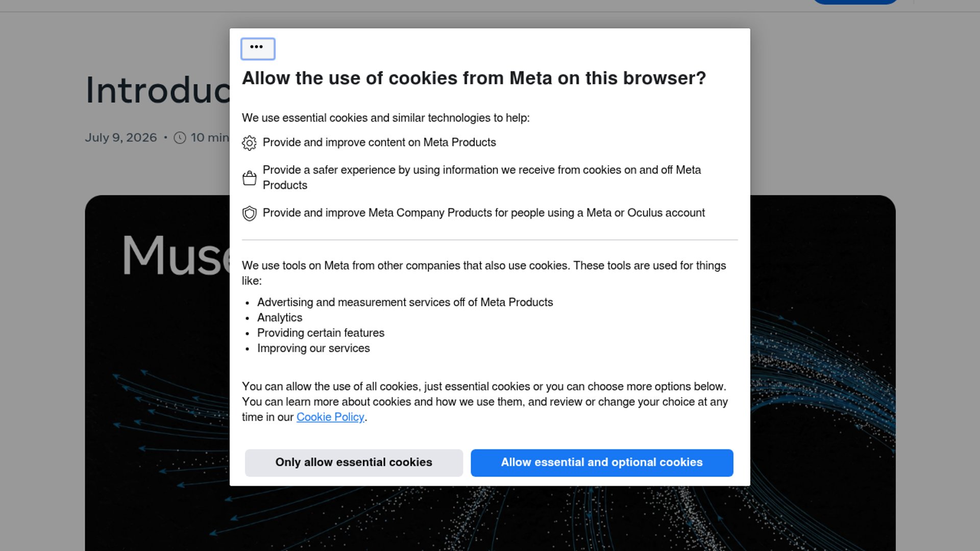Viewport: 980px width, 551px height.
Task: Click Provide and improve content on Meta Products
Action: (379, 142)
